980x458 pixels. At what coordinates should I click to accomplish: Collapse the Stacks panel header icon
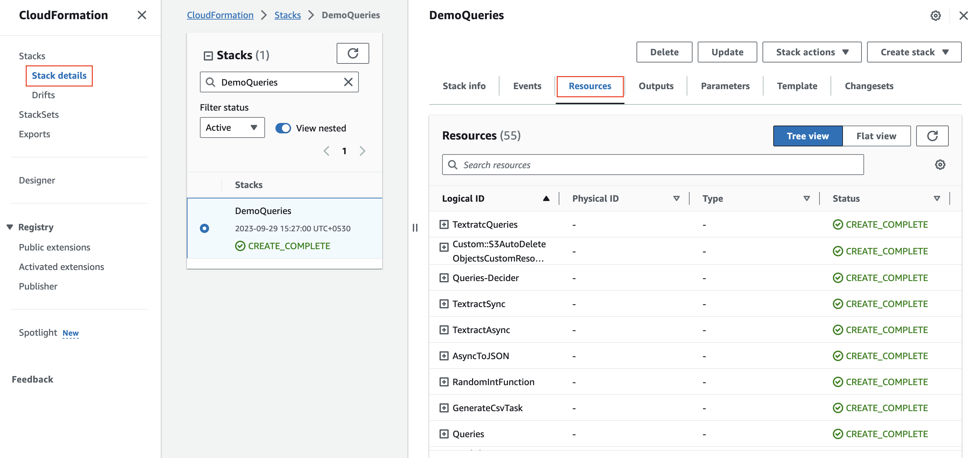[x=208, y=56]
